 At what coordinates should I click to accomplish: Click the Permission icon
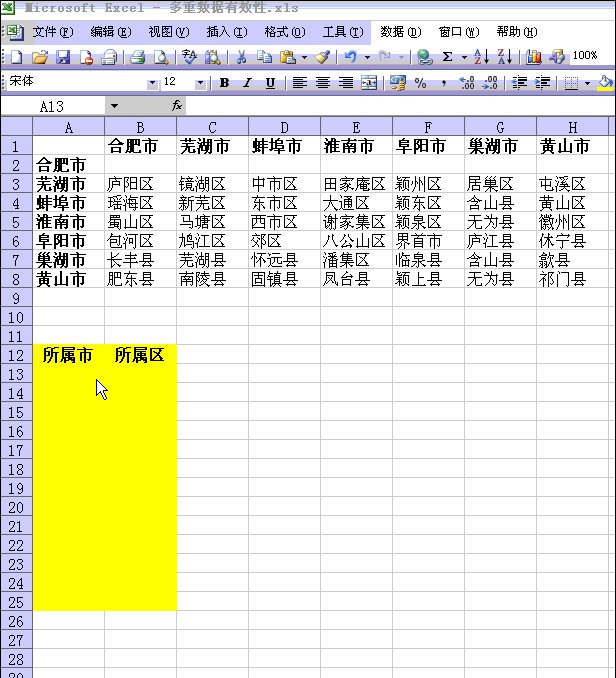tap(86, 57)
